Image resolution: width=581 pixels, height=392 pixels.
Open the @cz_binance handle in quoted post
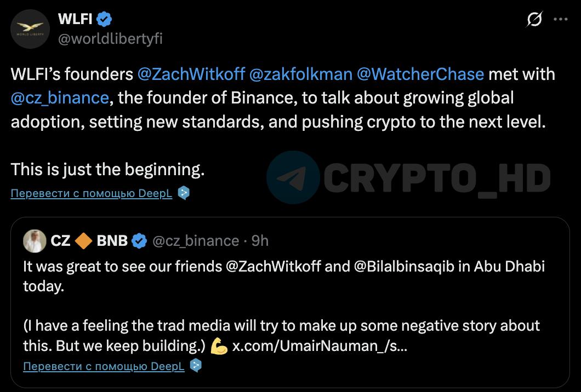coord(195,241)
